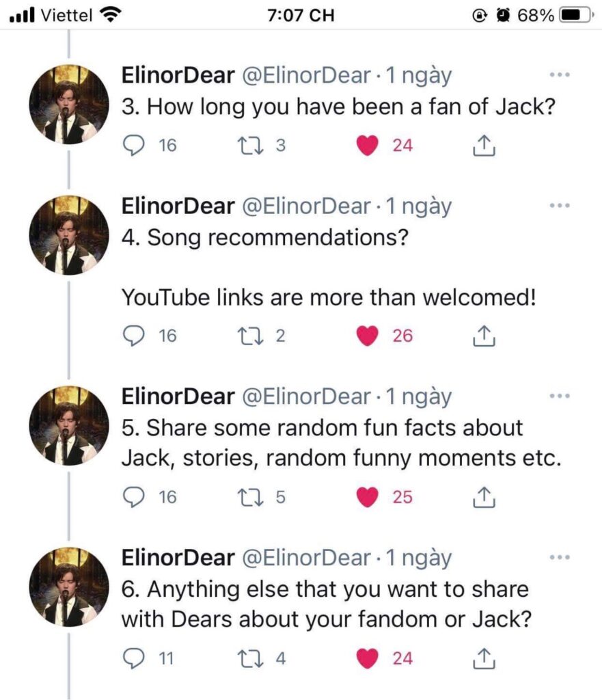Image resolution: width=602 pixels, height=700 pixels.
Task: Unlike the question 6 tweet heart
Action: (367, 659)
